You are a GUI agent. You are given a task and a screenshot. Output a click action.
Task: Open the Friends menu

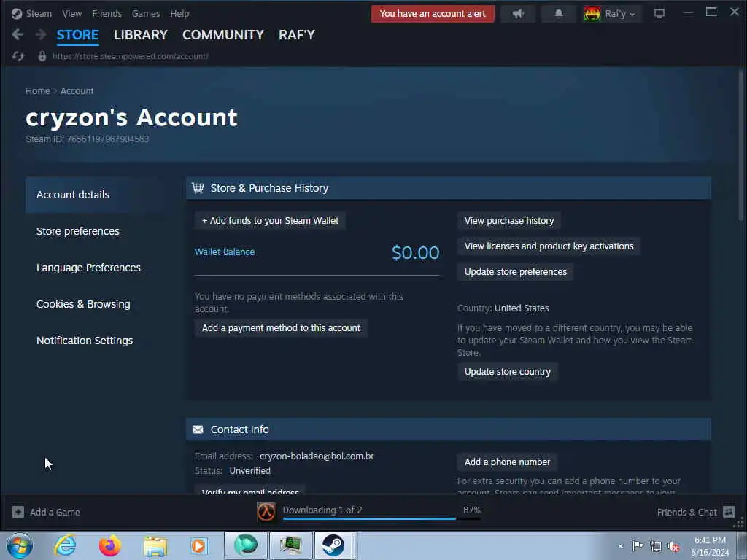pyautogui.click(x=107, y=13)
